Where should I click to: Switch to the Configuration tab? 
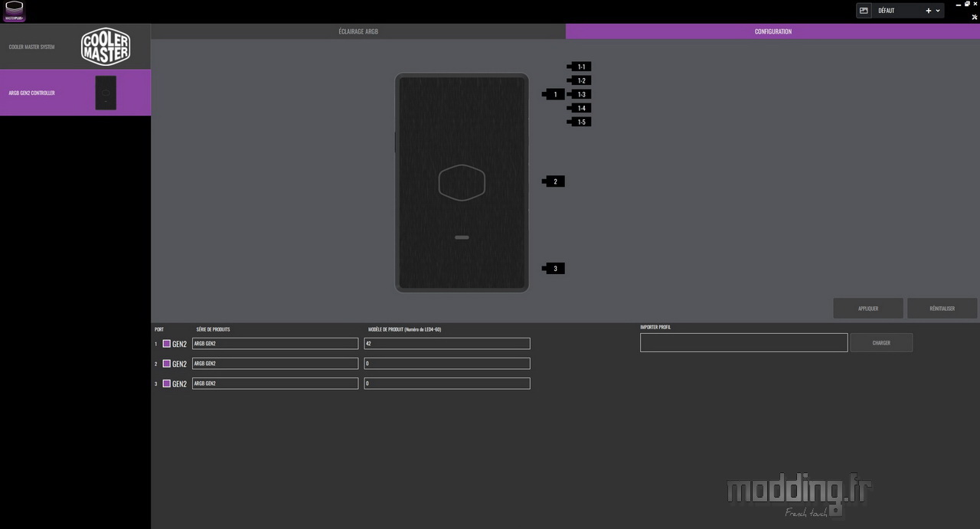tap(773, 31)
